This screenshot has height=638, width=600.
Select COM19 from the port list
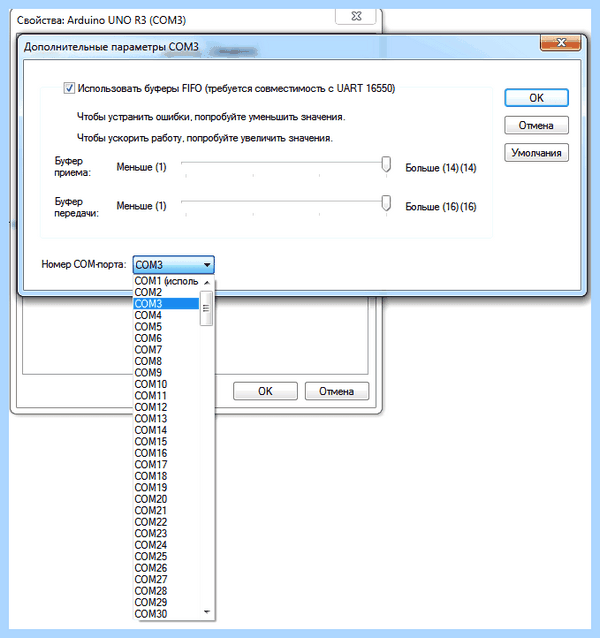pyautogui.click(x=166, y=487)
